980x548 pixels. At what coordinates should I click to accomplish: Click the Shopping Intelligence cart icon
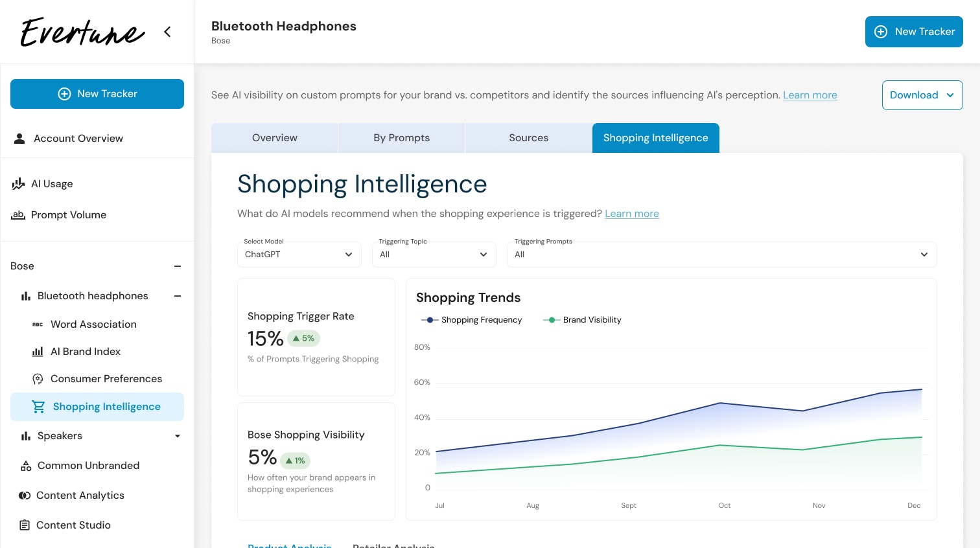click(x=39, y=407)
